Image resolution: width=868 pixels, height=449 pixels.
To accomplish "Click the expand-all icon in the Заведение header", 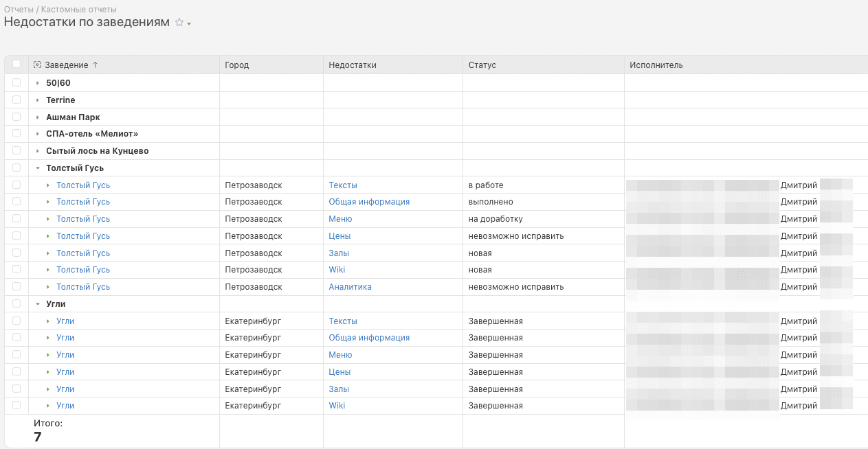I will pyautogui.click(x=37, y=65).
